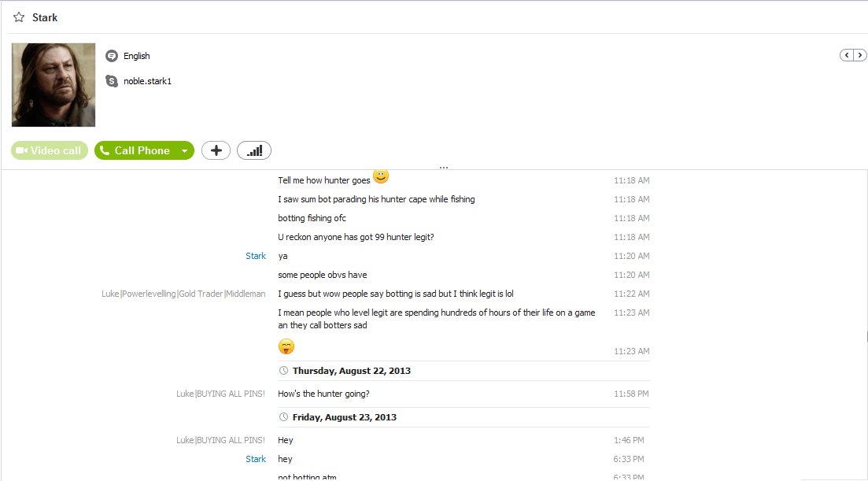Select message 'I guess but wow people say botting'
The image size is (868, 481).
coord(396,294)
